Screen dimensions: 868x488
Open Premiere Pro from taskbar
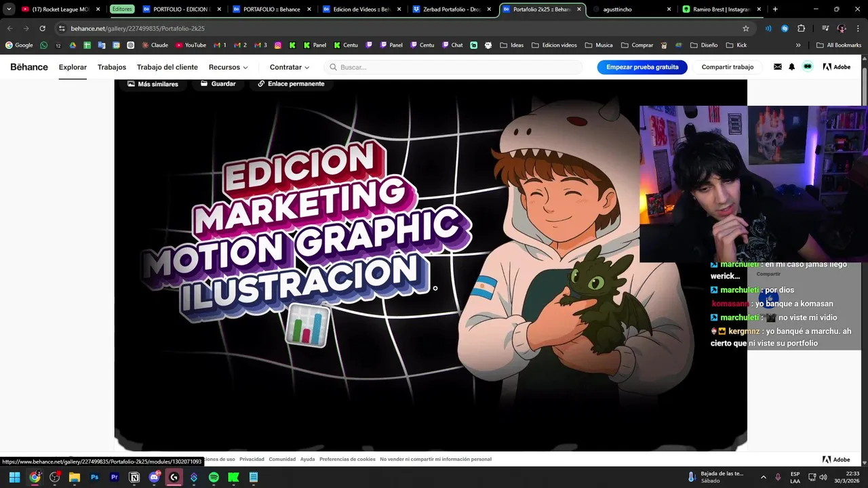114,477
